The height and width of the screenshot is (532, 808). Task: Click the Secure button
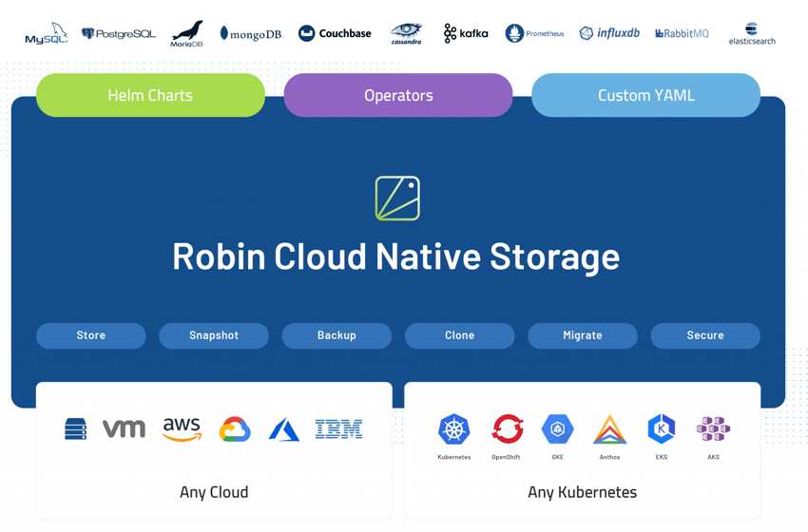pos(705,335)
